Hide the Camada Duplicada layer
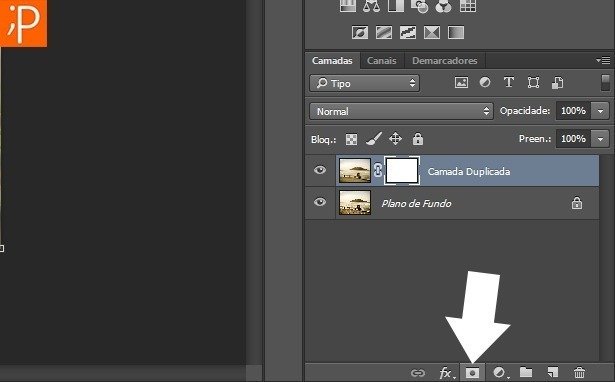615x382 pixels. (x=320, y=170)
